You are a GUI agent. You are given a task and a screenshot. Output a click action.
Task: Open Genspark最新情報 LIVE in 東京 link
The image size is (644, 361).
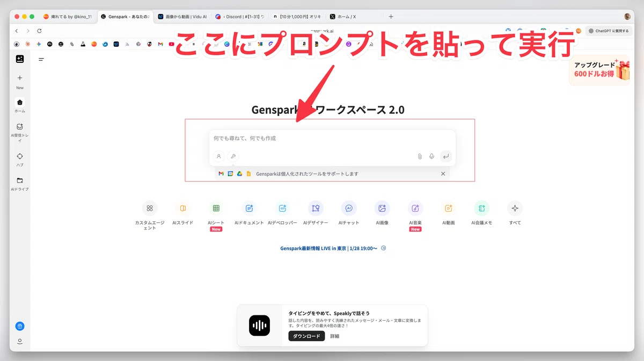(333, 248)
